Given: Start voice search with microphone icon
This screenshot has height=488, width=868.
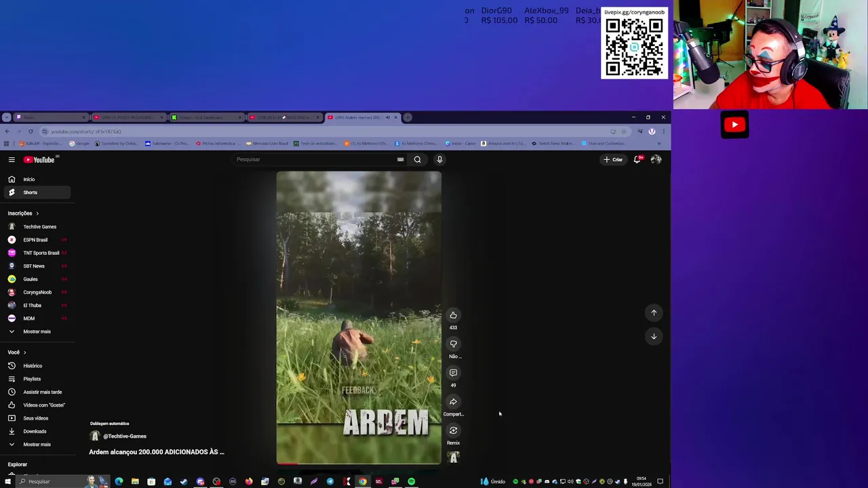Looking at the screenshot, I should 439,159.
